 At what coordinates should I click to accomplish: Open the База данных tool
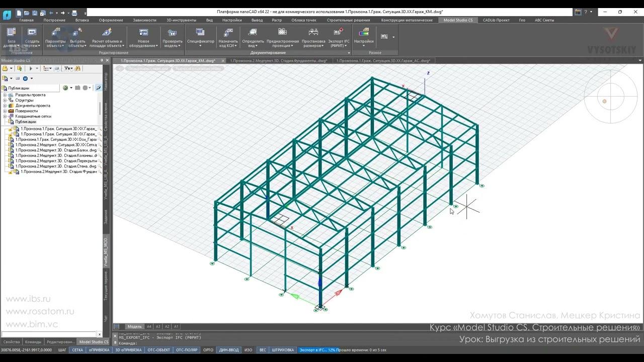click(11, 38)
